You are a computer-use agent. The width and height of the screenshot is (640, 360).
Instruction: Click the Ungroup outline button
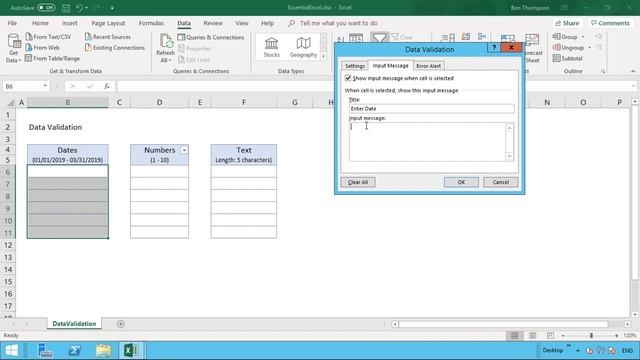569,48
